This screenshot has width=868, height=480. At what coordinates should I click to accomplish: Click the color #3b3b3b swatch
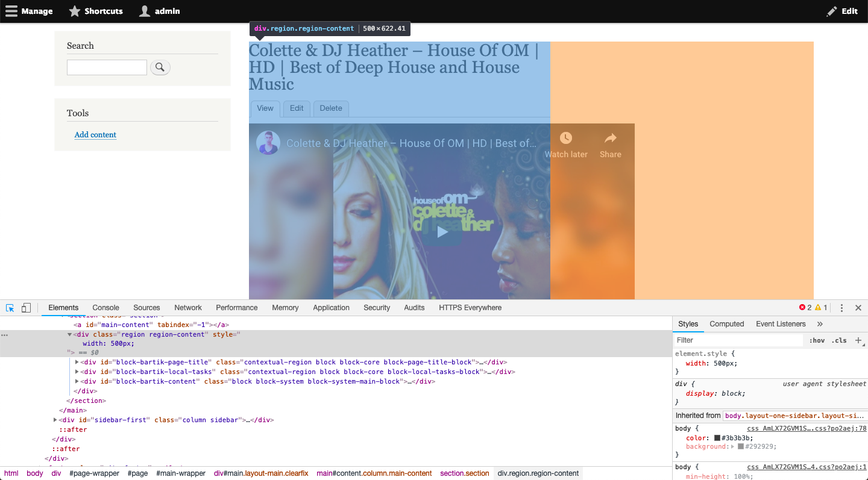click(x=718, y=438)
